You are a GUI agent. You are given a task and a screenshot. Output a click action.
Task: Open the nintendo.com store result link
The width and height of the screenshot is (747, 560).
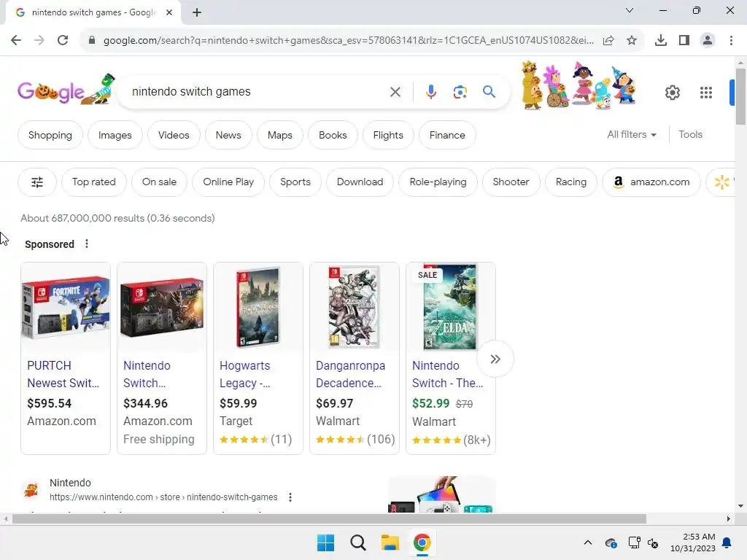163,497
